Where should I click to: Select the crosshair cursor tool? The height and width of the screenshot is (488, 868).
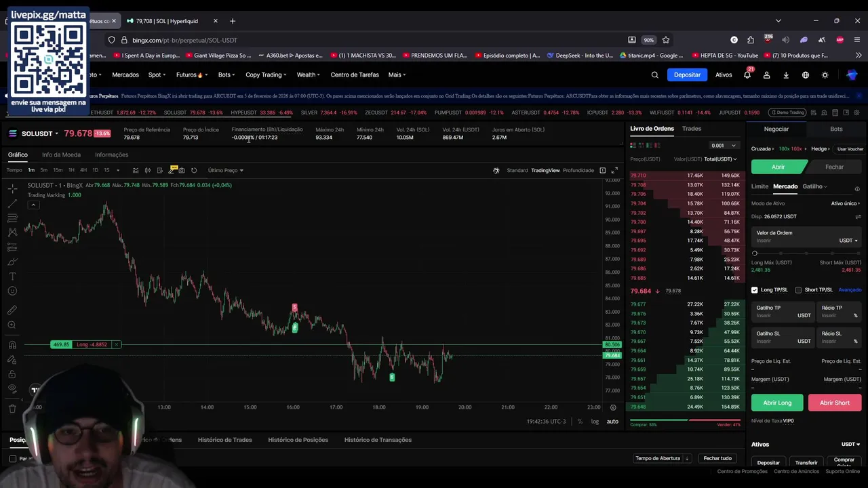[x=12, y=189]
